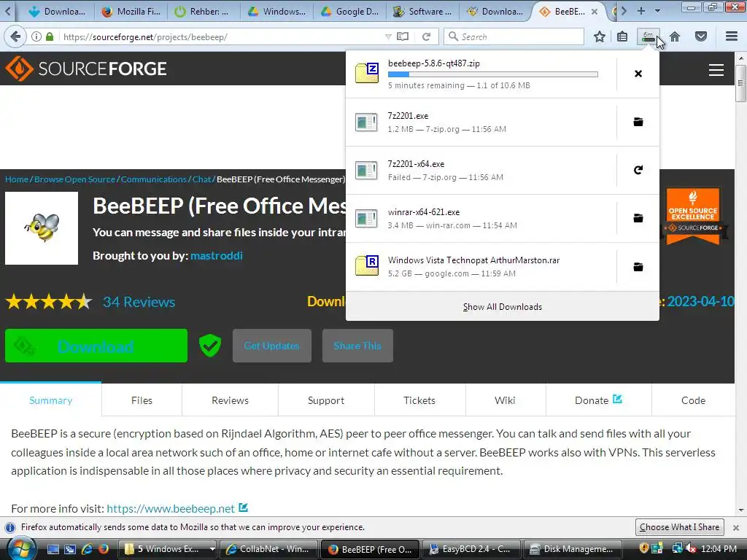The image size is (747, 560).
Task: Show All Downloads
Action: tap(502, 307)
